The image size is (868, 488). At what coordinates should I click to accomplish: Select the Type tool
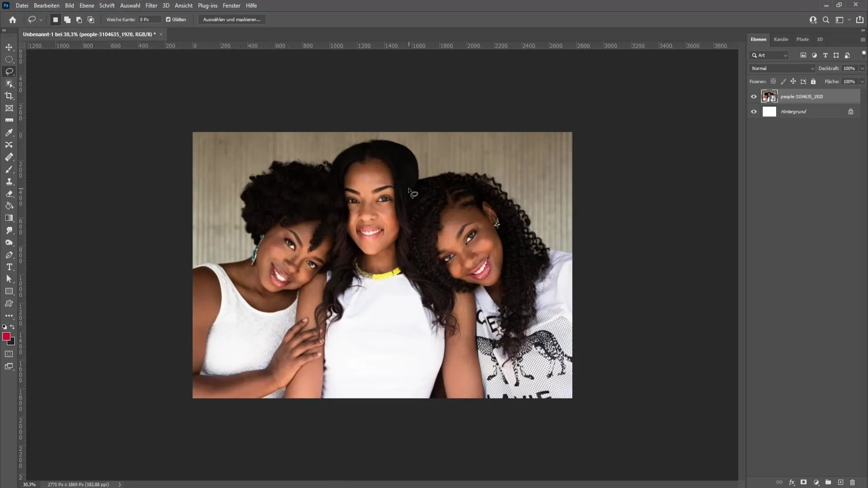tap(9, 267)
